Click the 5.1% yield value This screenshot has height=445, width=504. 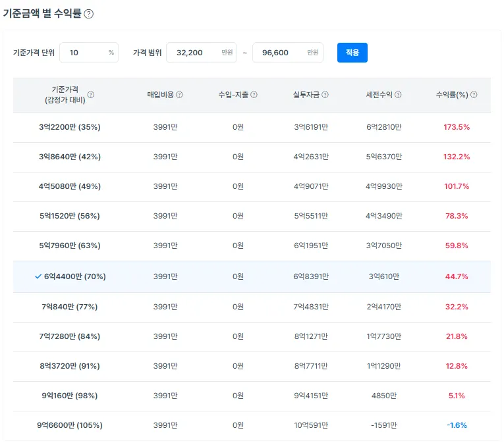(457, 396)
